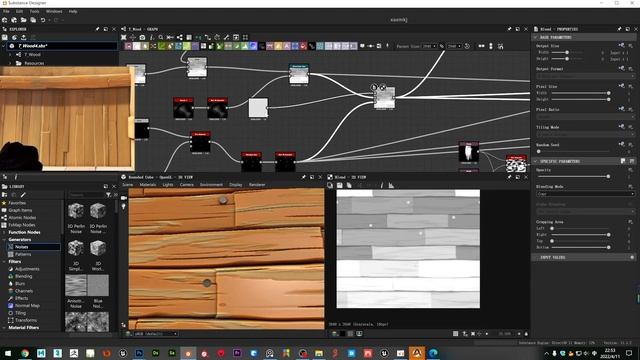This screenshot has height=360, width=640.
Task: Select Blending filter category
Action: [x=23, y=276]
